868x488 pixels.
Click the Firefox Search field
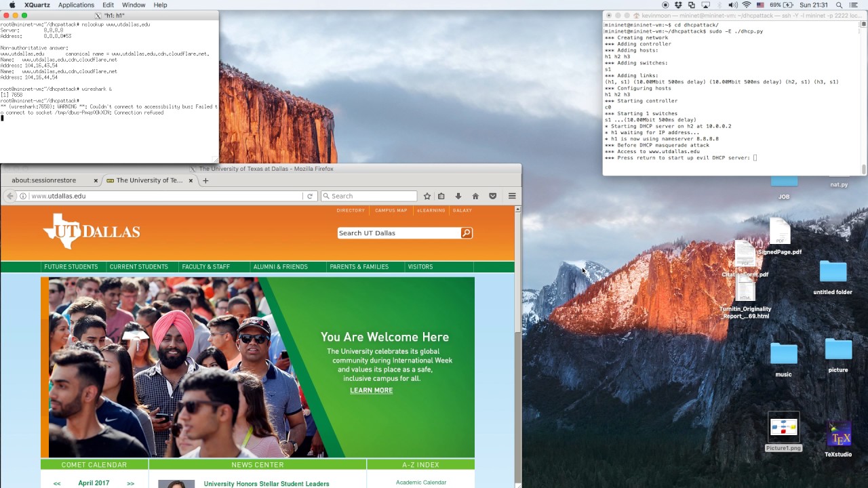[x=369, y=196]
